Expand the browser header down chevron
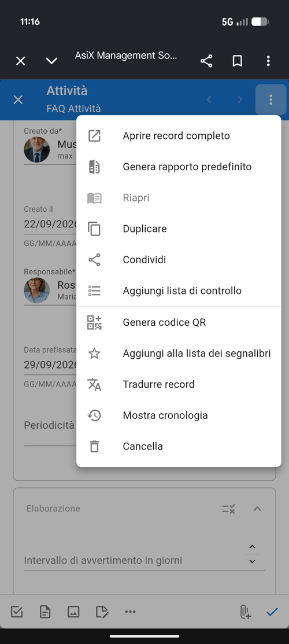The image size is (289, 644). [51, 61]
